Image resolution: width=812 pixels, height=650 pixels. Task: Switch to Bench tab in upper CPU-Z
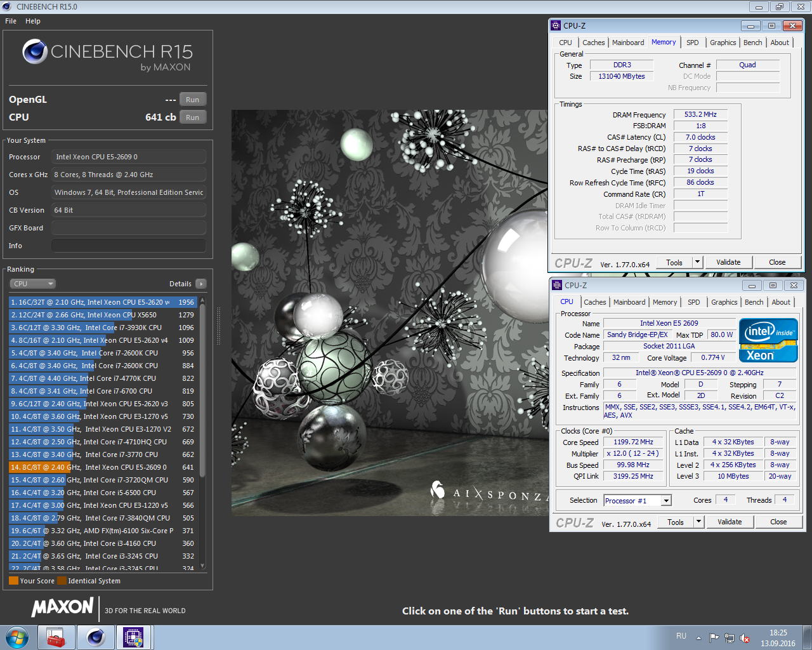click(x=753, y=43)
